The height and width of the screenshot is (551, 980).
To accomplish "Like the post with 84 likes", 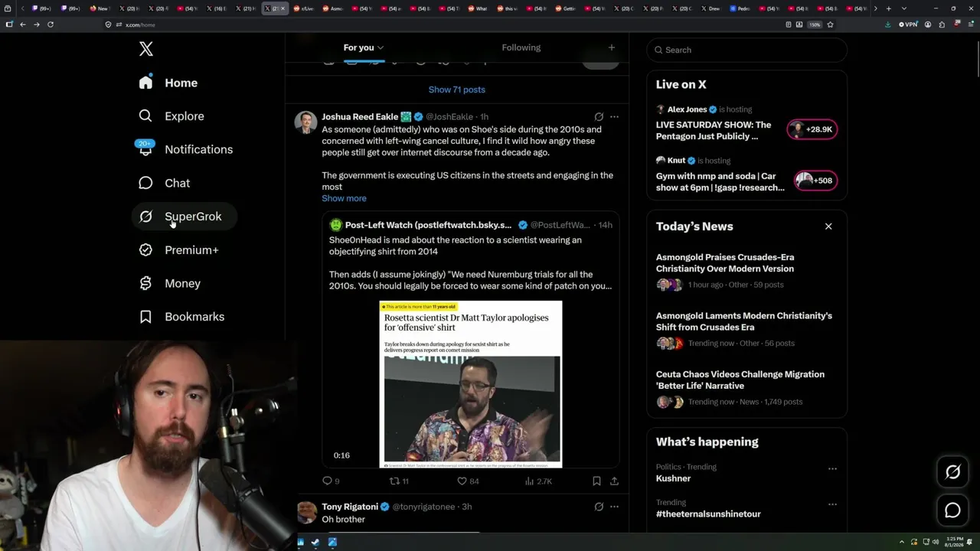I will [468, 481].
